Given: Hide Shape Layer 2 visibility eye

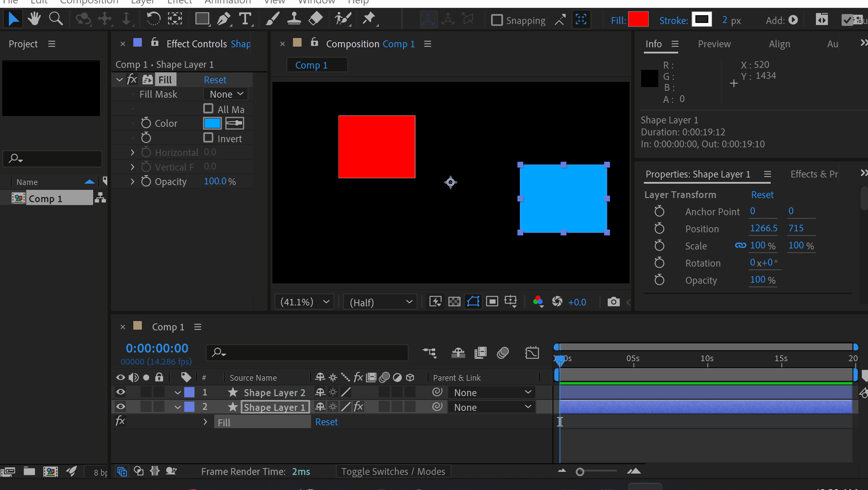Looking at the screenshot, I should [x=121, y=392].
